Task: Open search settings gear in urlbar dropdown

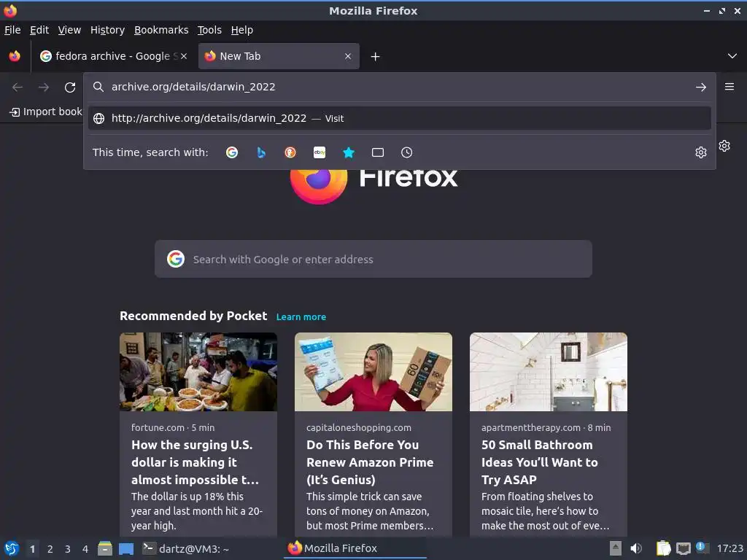Action: pos(701,152)
